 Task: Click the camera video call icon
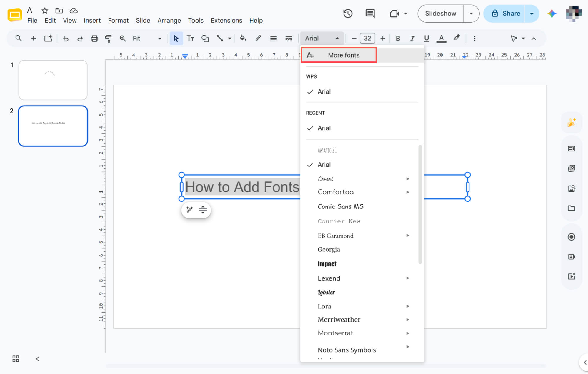[x=394, y=14]
